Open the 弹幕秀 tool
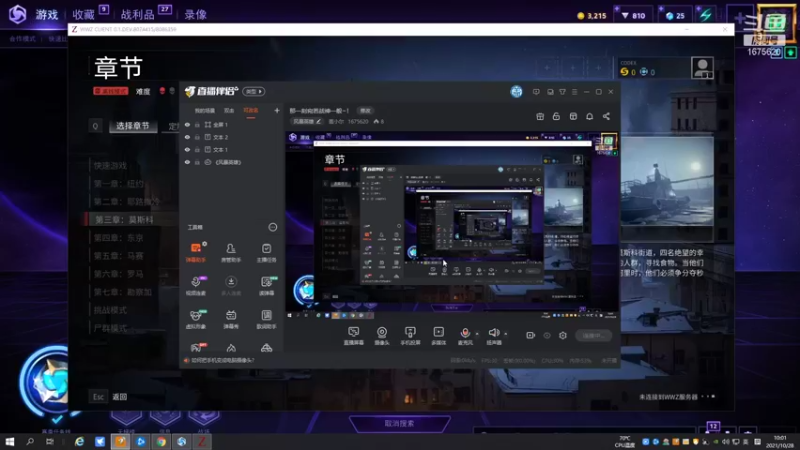Screen dimensions: 800x450 [231, 319]
